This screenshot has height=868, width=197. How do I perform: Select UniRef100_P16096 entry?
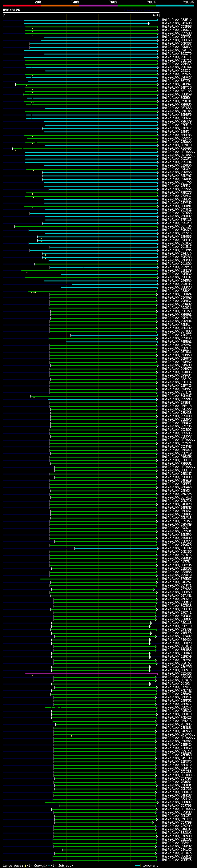177,149
